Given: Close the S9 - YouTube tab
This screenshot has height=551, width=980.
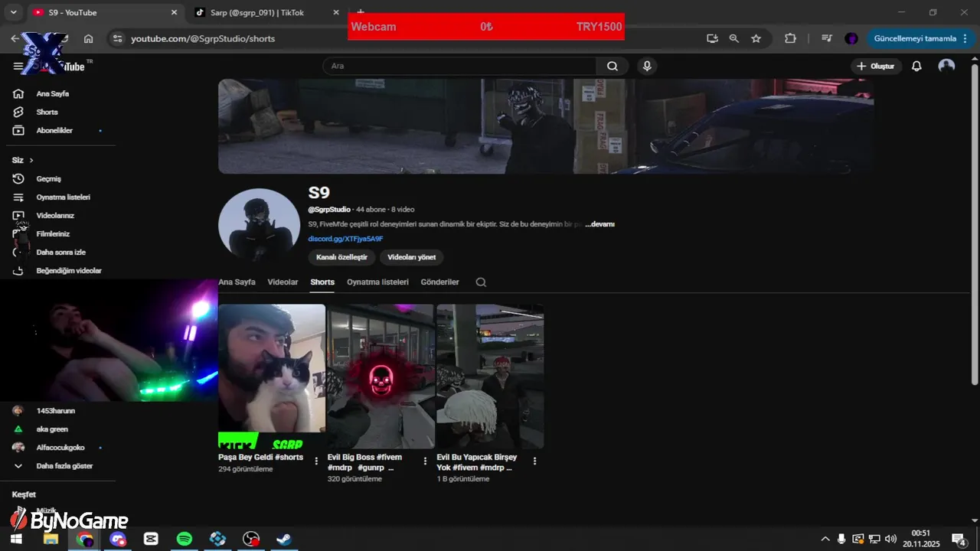Looking at the screenshot, I should 174,12.
